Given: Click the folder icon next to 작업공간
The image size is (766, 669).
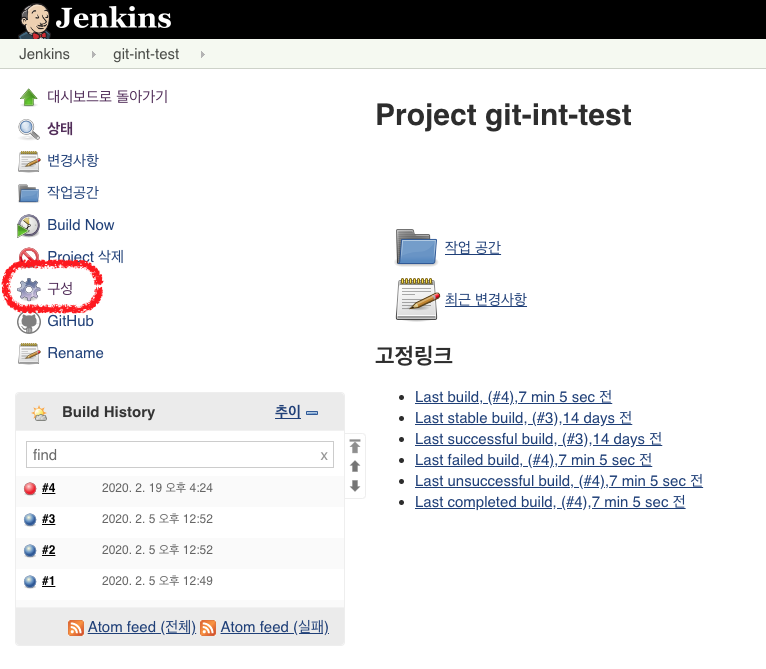Looking at the screenshot, I should tap(28, 193).
